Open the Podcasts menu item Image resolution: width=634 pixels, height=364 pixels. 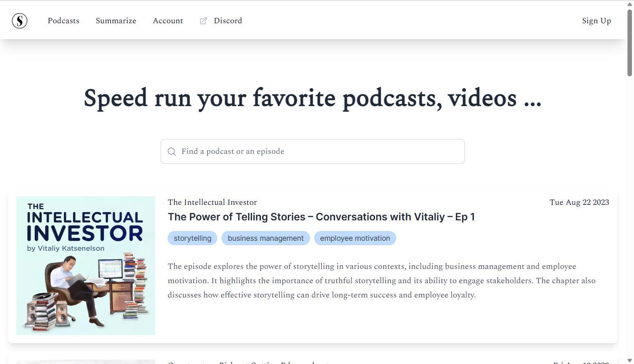63,21
